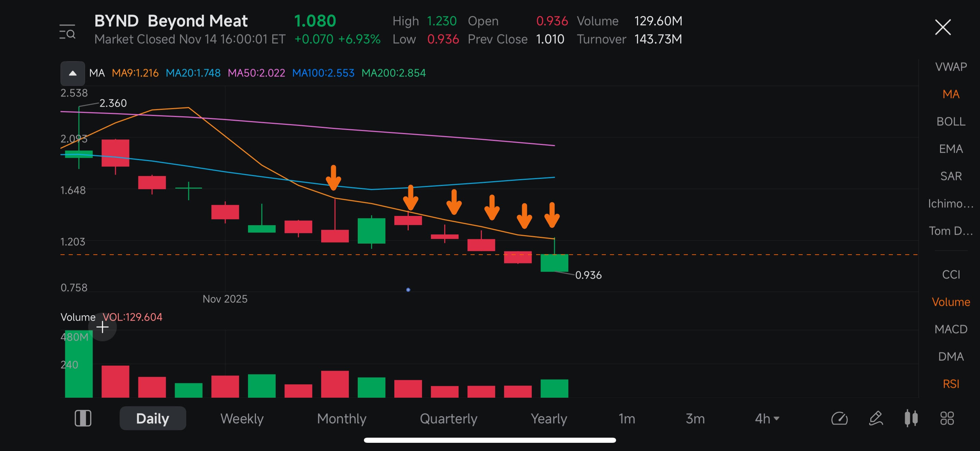Open the 4h timeframe dropdown
Screen dimensions: 980x451
click(767, 418)
